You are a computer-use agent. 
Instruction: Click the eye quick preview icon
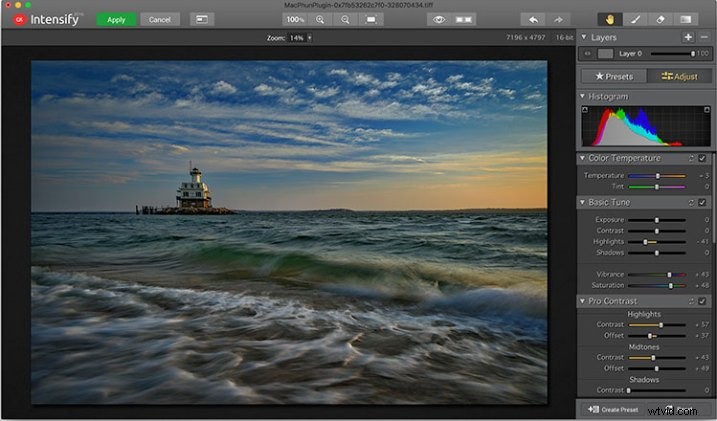click(x=439, y=20)
